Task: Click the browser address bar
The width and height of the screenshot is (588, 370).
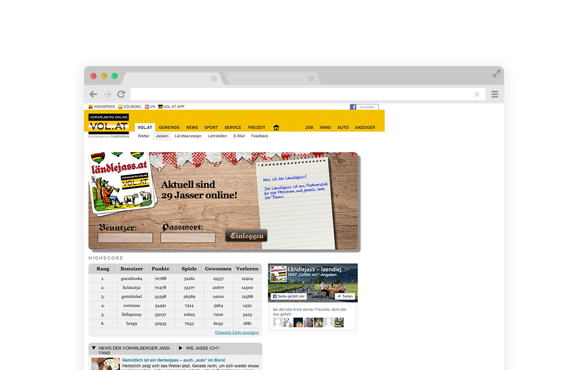Action: point(308,94)
